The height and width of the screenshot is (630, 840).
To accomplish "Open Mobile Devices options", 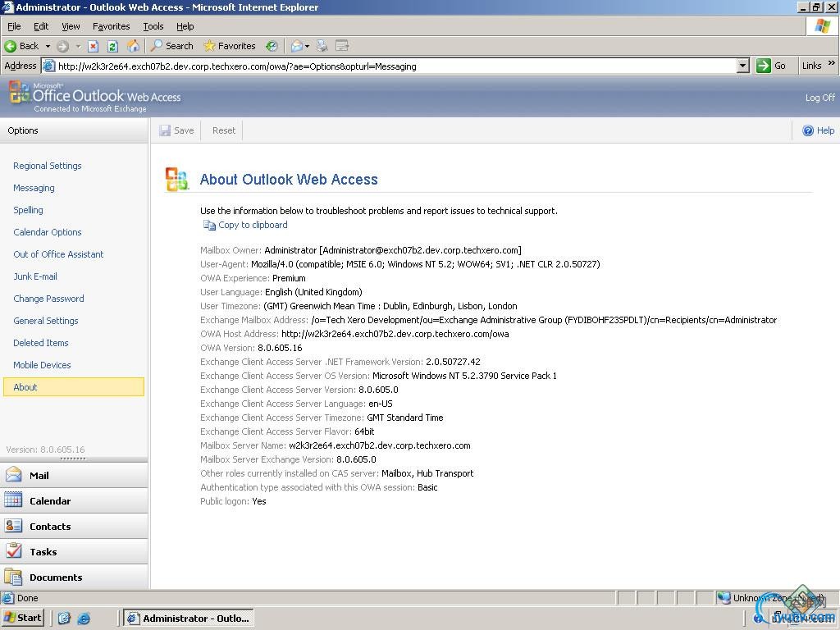I will pyautogui.click(x=42, y=365).
